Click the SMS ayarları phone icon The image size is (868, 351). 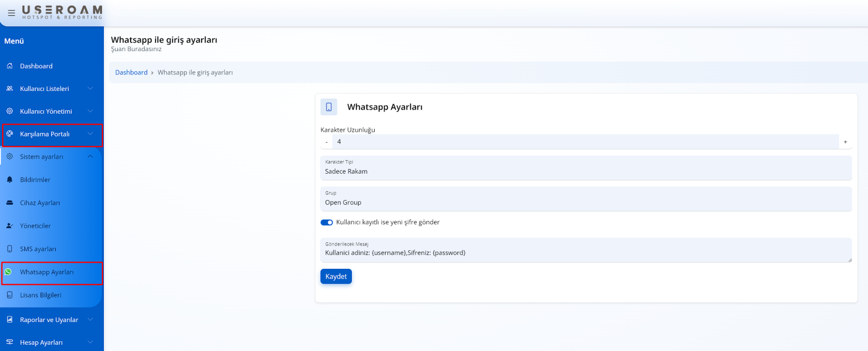(x=10, y=249)
